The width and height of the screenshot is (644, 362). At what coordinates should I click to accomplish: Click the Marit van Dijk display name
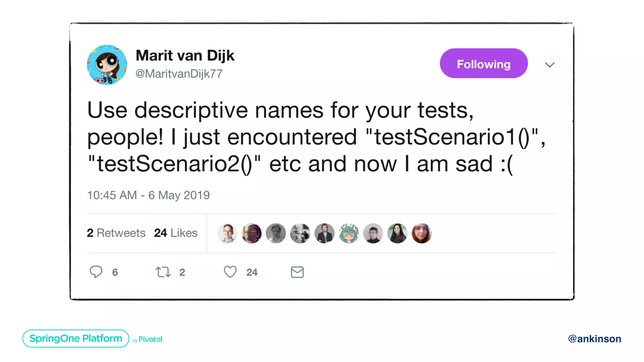[185, 56]
